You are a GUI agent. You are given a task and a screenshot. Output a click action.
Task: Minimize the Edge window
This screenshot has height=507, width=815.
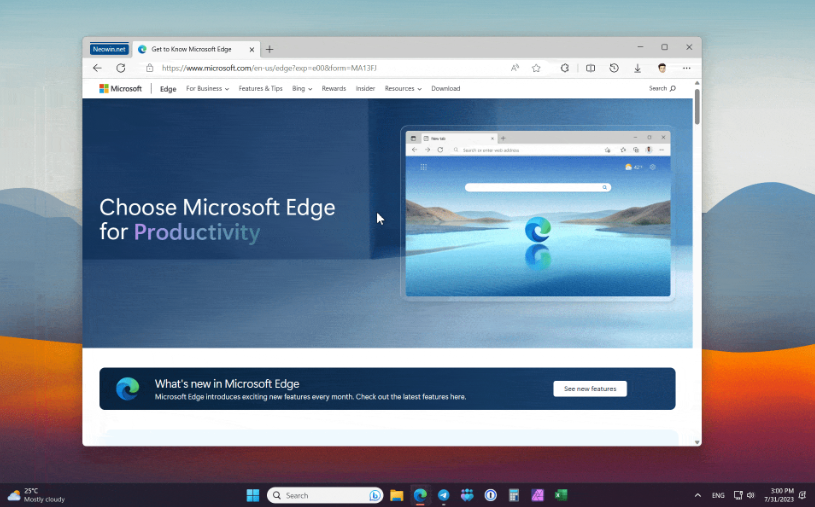[640, 47]
